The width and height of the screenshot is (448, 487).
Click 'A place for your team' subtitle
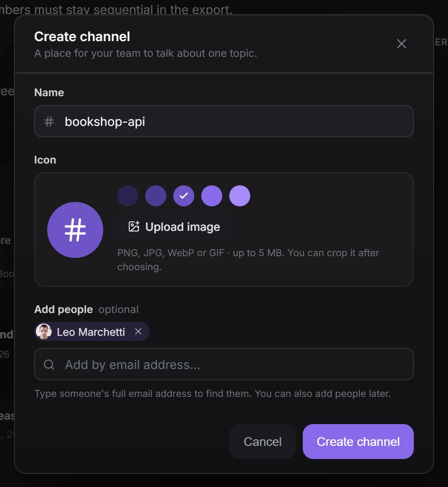(x=146, y=53)
